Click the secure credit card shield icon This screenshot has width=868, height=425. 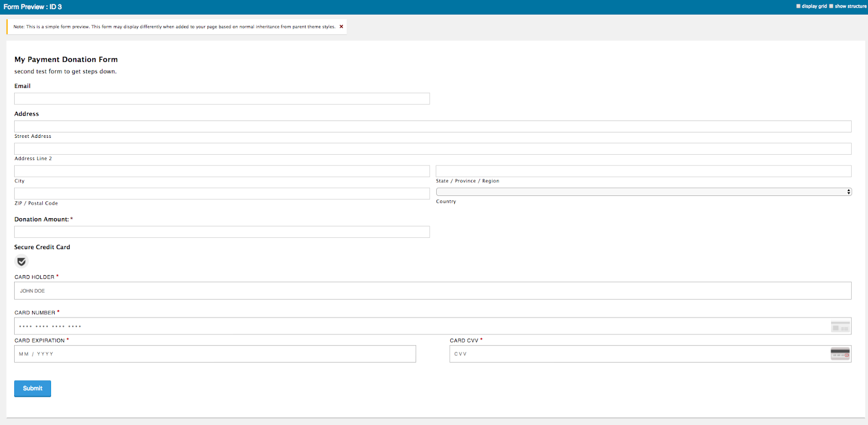click(21, 262)
